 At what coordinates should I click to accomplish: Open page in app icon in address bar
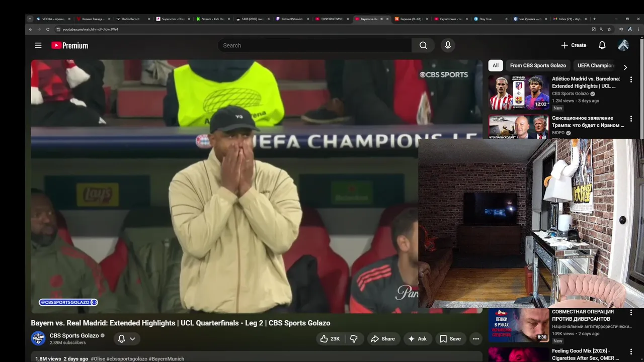594,29
